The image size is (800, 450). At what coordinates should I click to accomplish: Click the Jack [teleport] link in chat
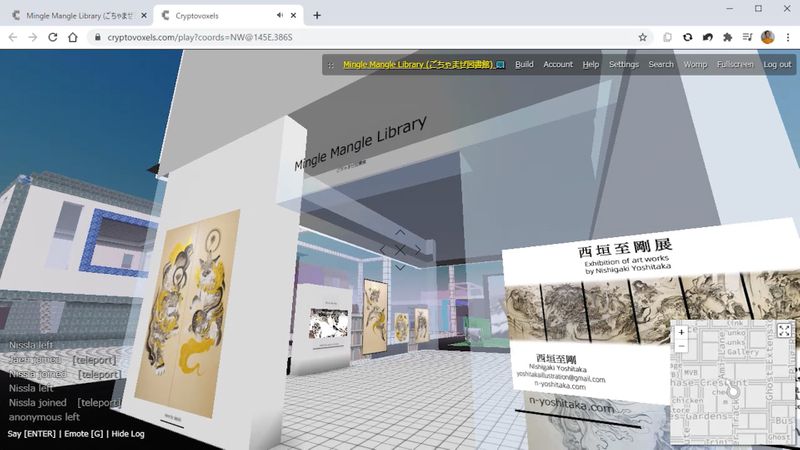[x=94, y=359]
